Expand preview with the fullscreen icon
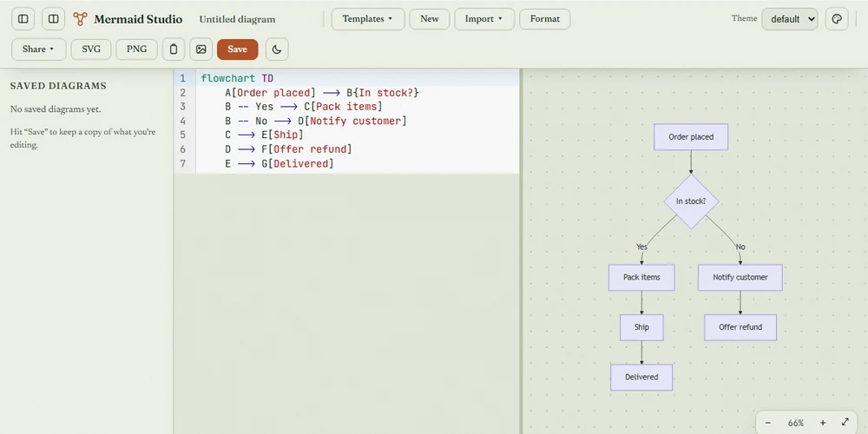This screenshot has height=434, width=868. coord(845,423)
